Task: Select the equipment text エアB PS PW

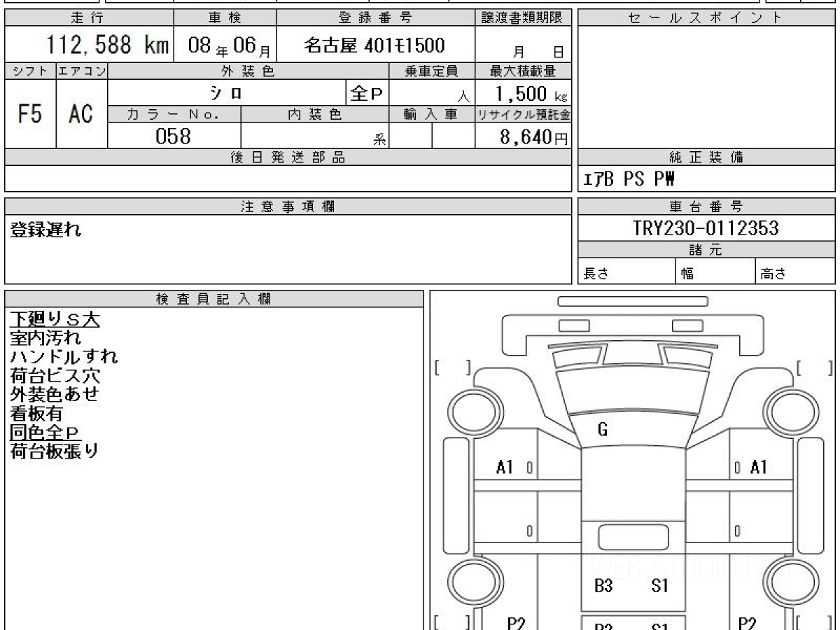Action: 629,179
